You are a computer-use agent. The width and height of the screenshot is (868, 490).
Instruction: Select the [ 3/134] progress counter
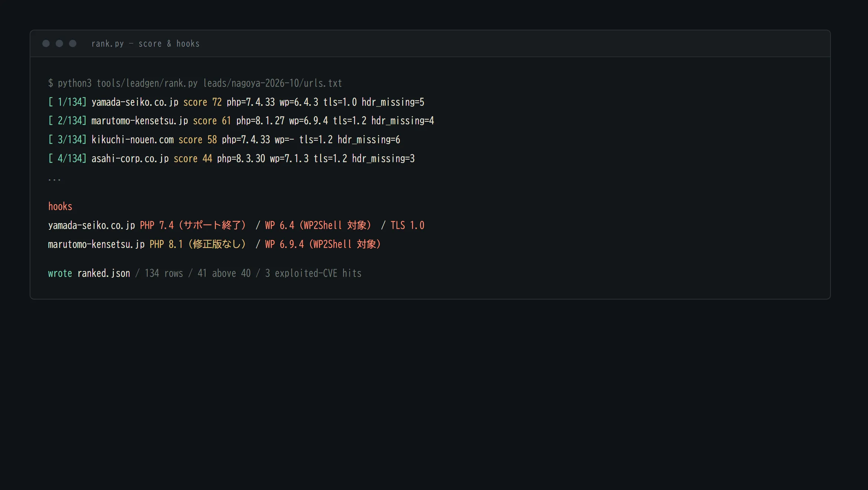point(68,140)
